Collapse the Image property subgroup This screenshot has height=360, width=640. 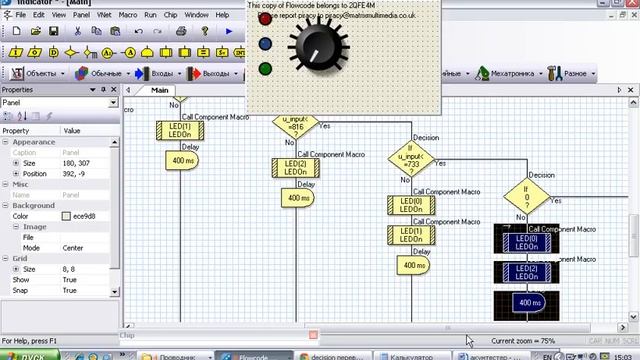click(16, 227)
